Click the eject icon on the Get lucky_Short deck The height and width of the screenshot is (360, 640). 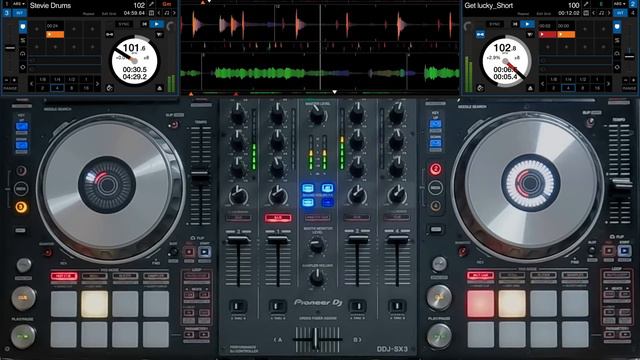[530, 88]
